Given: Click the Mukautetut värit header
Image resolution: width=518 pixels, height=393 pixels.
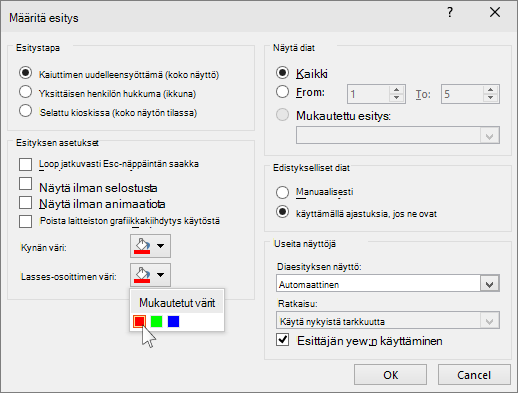Looking at the screenshot, I should coord(177,303).
